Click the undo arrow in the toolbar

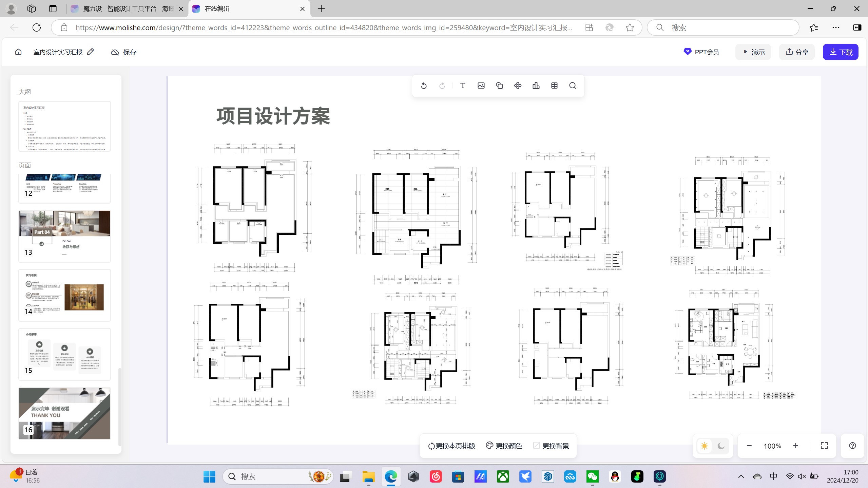click(x=424, y=86)
